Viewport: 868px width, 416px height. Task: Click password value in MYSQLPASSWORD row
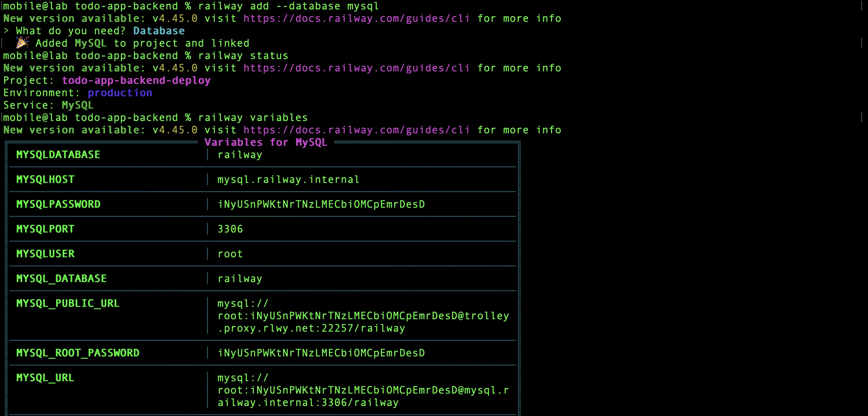[321, 204]
